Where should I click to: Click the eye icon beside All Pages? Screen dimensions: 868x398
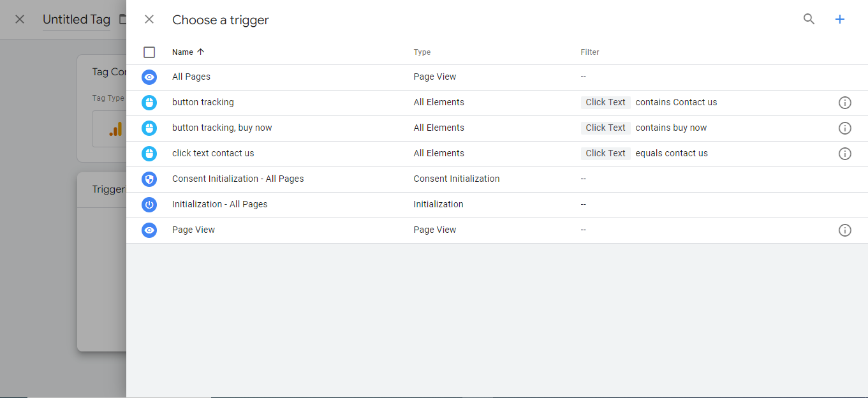point(149,77)
